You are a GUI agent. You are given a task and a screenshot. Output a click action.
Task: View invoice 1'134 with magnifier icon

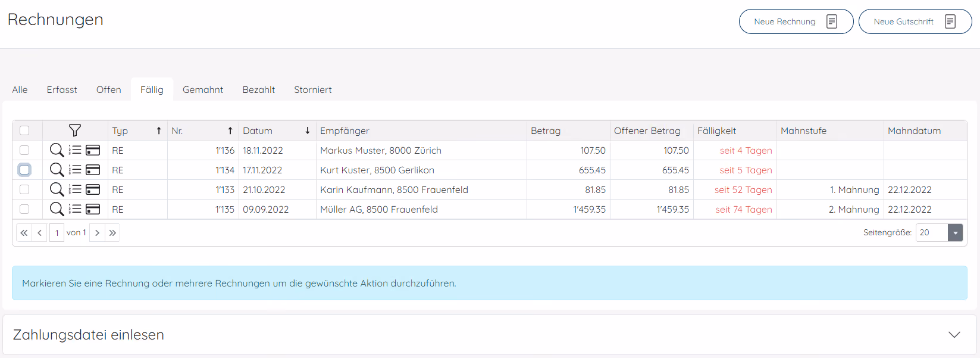pyautogui.click(x=57, y=170)
